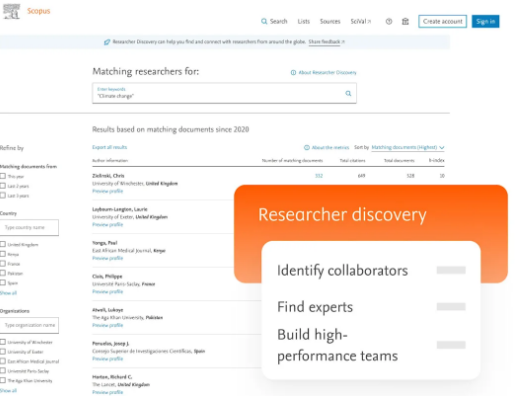Check the France country checkbox
This screenshot has height=396, width=519.
pos(3,264)
